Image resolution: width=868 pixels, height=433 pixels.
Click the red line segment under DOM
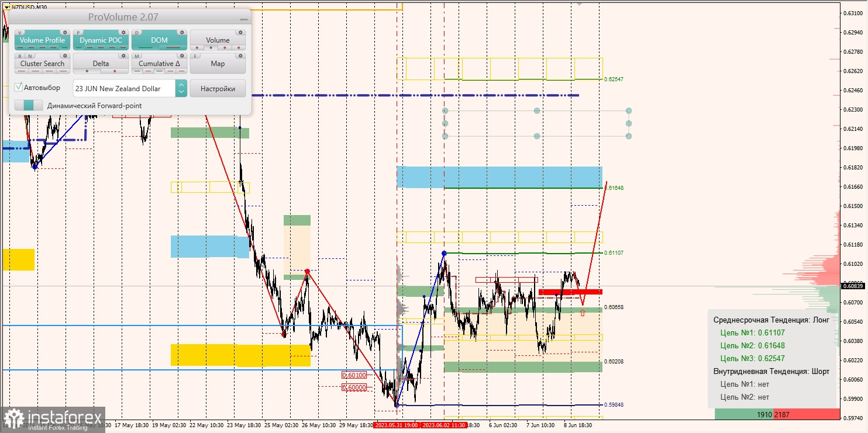pos(173,47)
